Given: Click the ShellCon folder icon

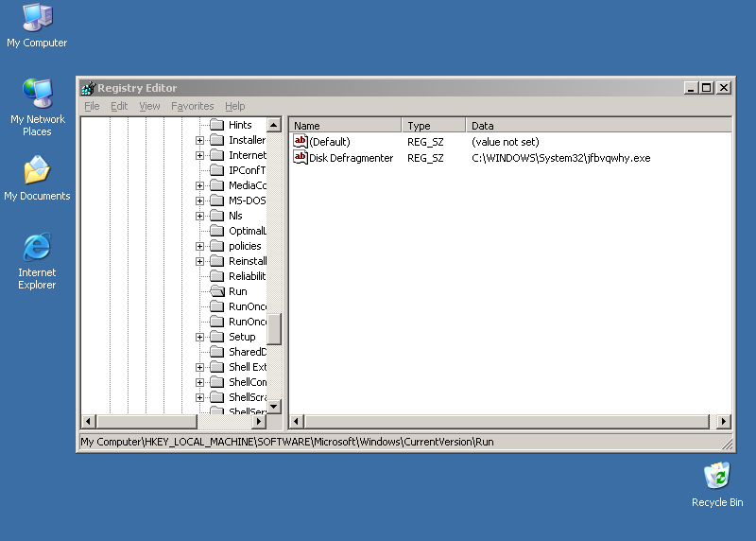Looking at the screenshot, I should [217, 382].
